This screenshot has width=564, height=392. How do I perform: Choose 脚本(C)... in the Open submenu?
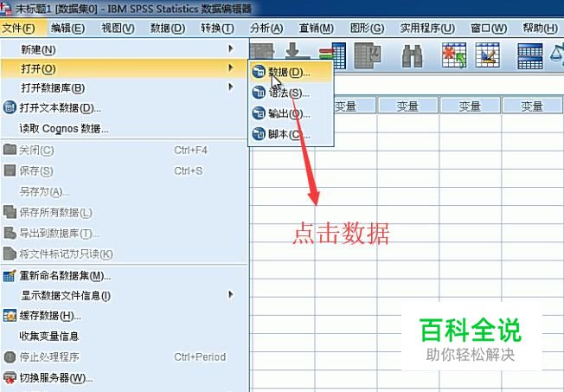coord(291,134)
